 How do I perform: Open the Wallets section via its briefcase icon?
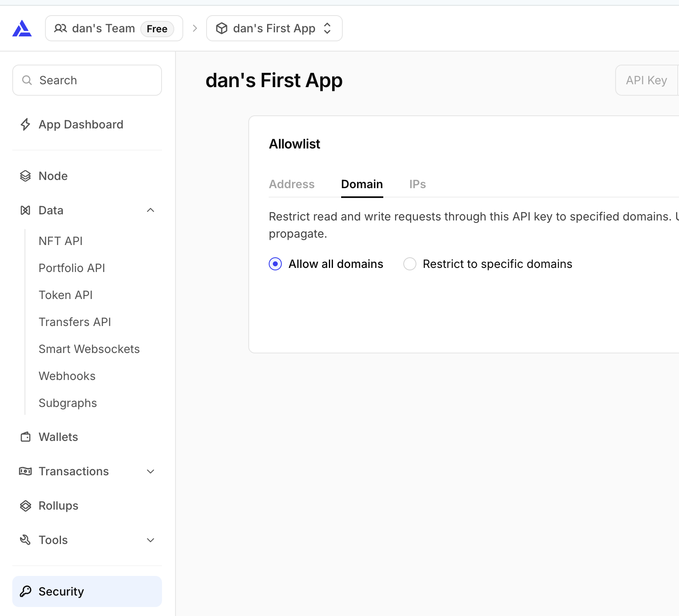point(25,436)
